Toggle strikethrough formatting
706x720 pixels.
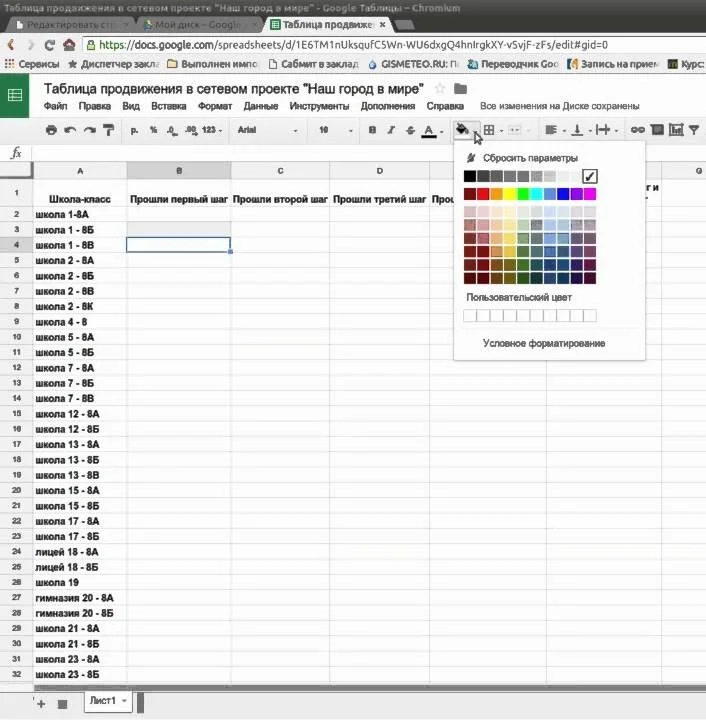click(x=410, y=130)
